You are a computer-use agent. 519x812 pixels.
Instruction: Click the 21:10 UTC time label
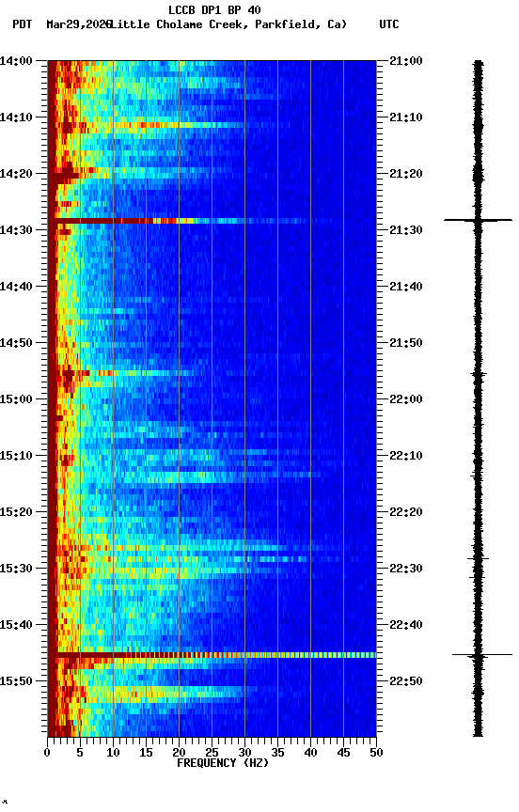406,117
